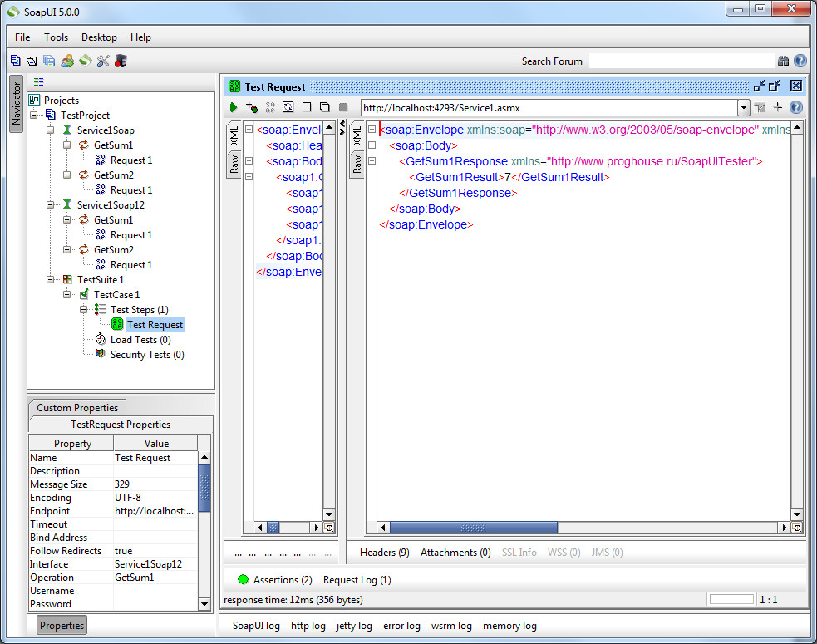
Task: Click the minimize-panel icon in Test Request header
Action: pos(759,86)
